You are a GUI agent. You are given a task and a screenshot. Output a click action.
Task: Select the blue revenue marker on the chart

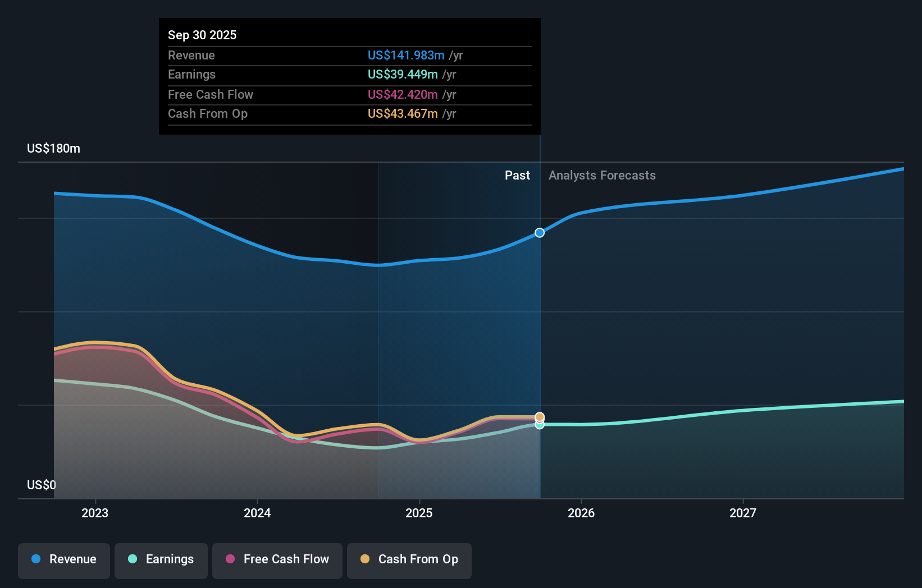tap(539, 232)
